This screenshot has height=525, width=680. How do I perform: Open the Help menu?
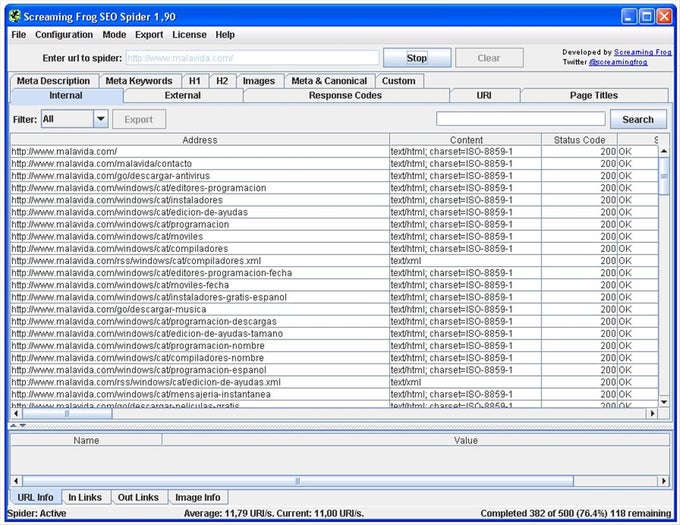(x=225, y=35)
